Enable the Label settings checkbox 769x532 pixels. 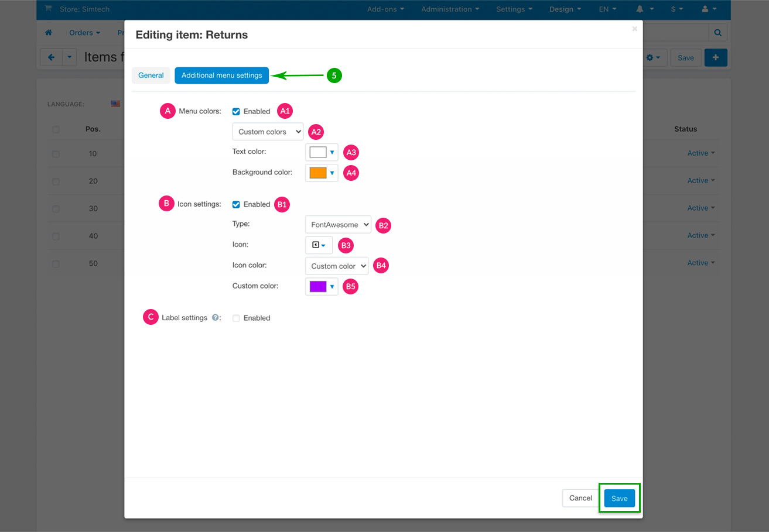point(236,318)
